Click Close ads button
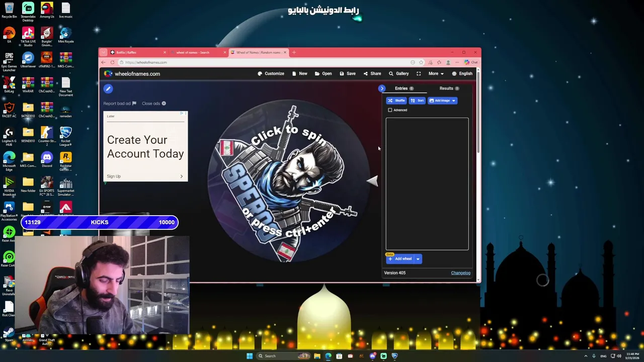Image resolution: width=644 pixels, height=362 pixels. point(153,104)
